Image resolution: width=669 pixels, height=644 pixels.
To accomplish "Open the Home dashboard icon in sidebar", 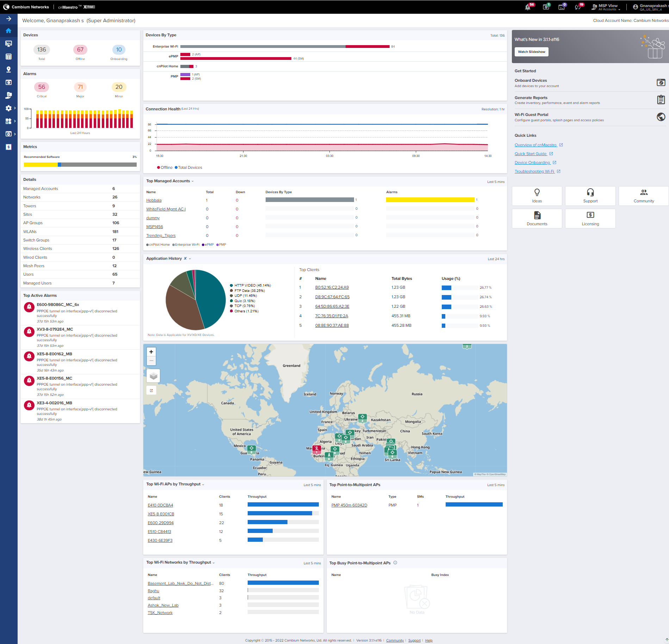I will (9, 31).
